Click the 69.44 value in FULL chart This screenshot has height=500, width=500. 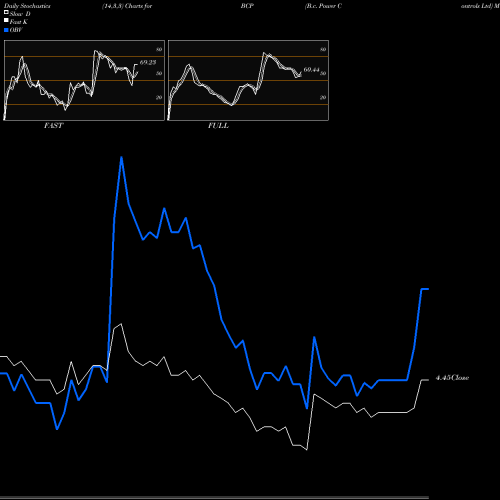(311, 70)
